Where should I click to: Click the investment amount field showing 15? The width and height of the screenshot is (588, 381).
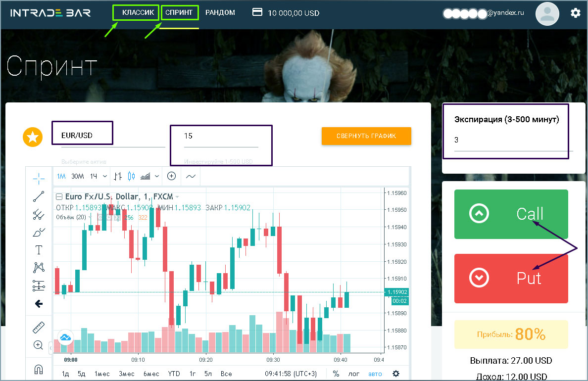tap(221, 136)
